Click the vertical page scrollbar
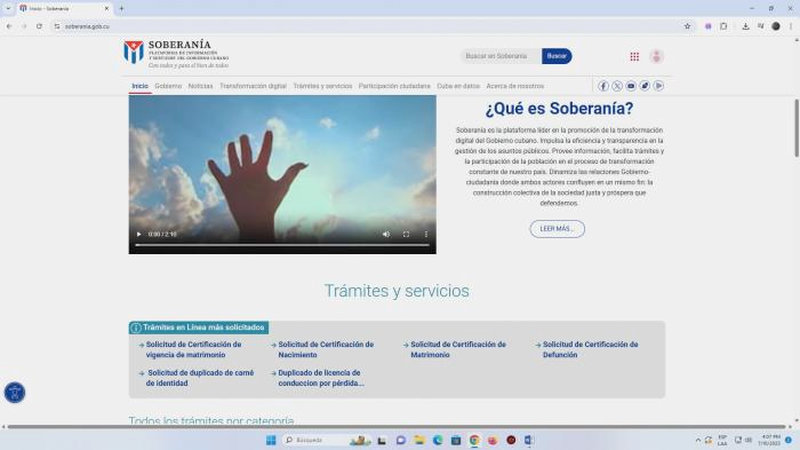 pos(796,128)
